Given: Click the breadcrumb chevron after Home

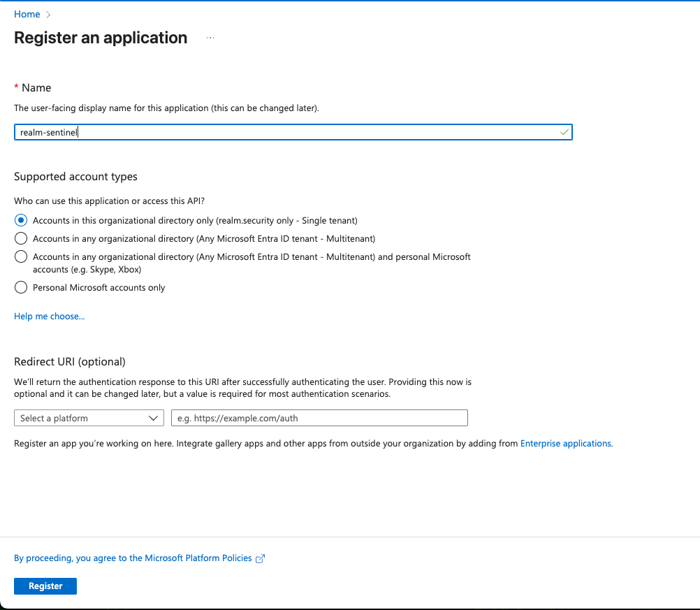Looking at the screenshot, I should tap(48, 15).
